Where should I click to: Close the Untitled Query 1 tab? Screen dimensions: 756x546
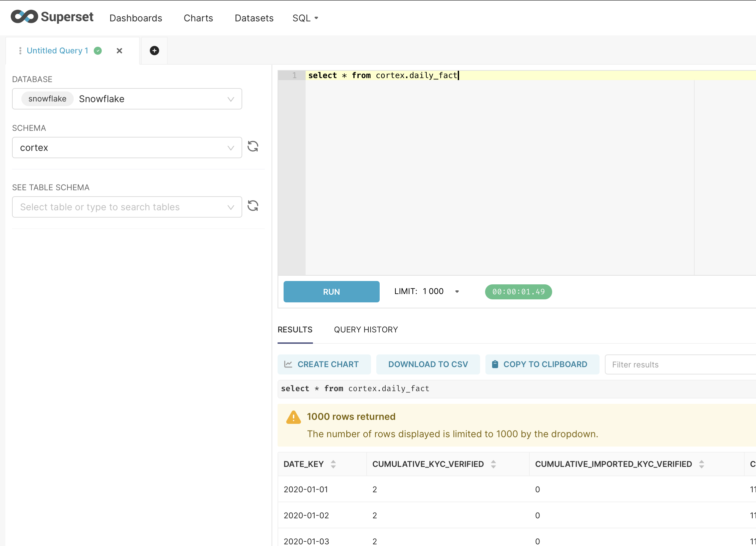coord(119,51)
